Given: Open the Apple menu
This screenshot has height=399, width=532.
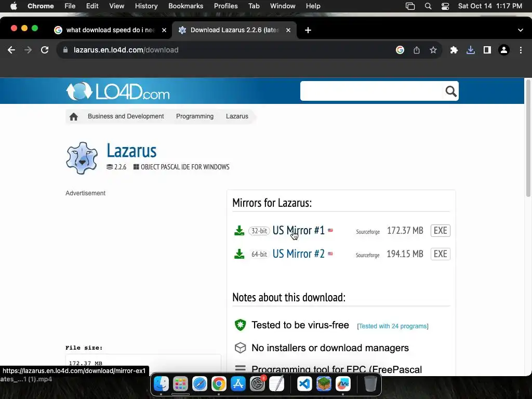Looking at the screenshot, I should [14, 6].
